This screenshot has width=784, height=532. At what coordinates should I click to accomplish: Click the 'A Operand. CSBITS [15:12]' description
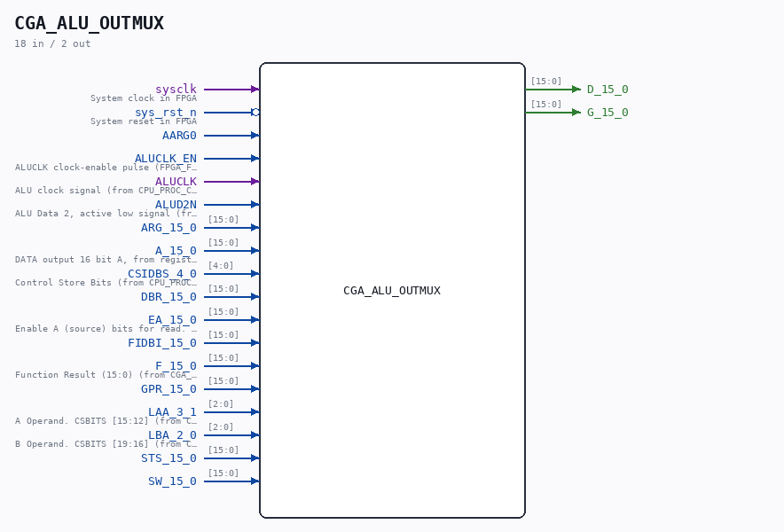coord(106,420)
